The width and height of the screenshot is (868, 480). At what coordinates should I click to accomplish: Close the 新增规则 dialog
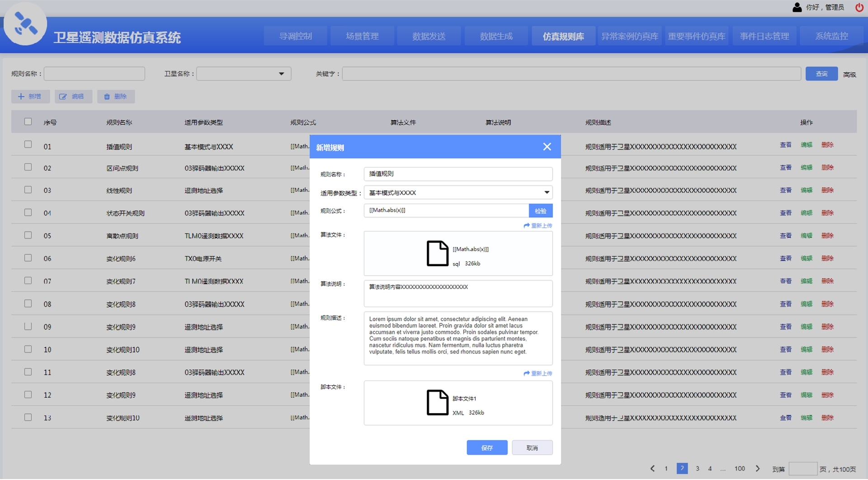pos(547,147)
